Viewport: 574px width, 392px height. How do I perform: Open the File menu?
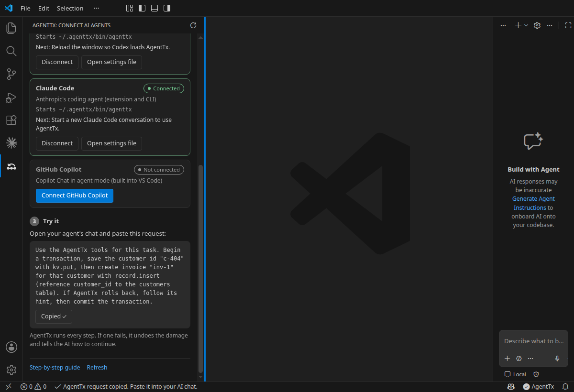(25, 8)
